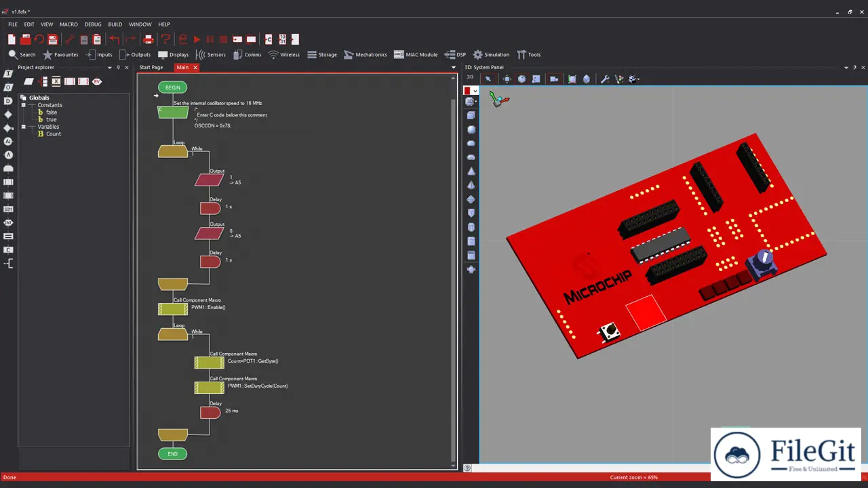
Task: Select the EV events icon in Project explorer
Action: pyautogui.click(x=97, y=81)
